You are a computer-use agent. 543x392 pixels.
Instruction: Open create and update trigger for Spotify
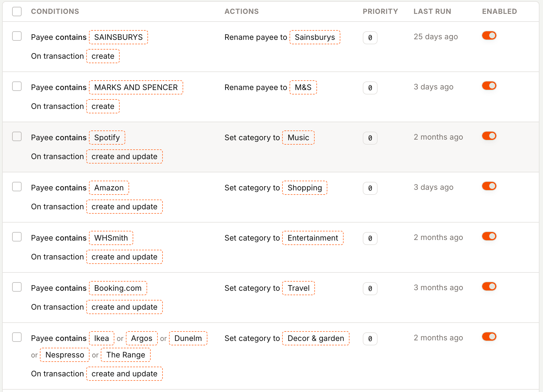(124, 156)
